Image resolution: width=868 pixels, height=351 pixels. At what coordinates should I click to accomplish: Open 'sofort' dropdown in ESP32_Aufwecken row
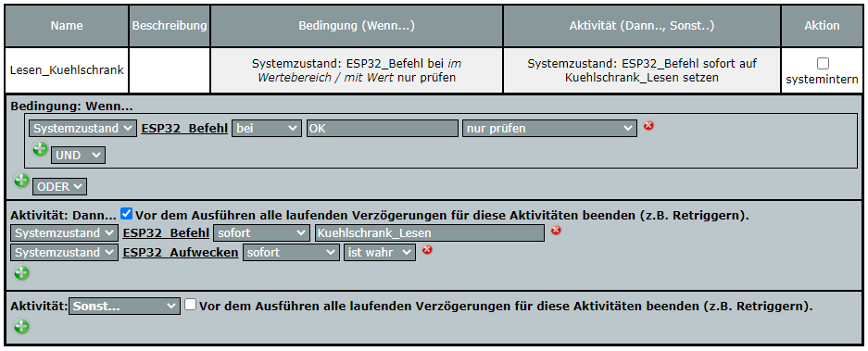pos(291,253)
